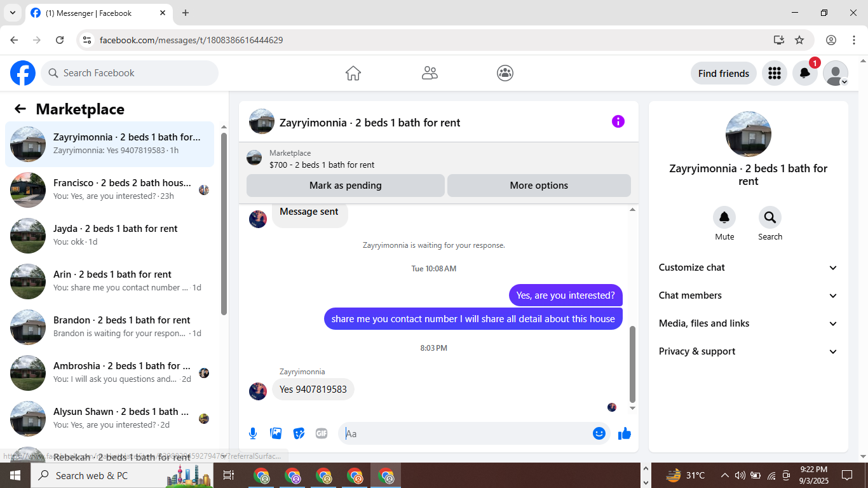The image size is (868, 488).
Task: Reload the page in browser toolbar
Action: click(x=60, y=40)
